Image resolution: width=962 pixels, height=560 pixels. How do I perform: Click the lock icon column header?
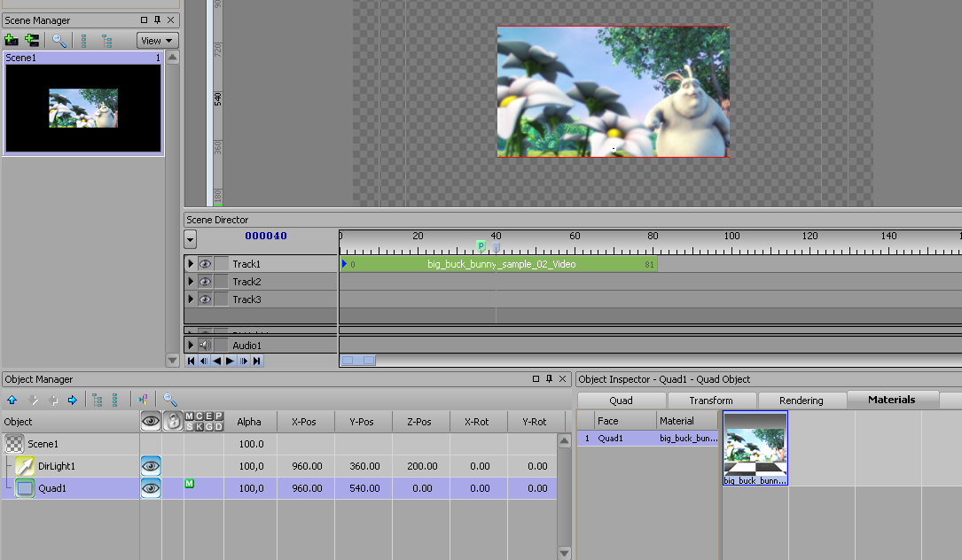coord(173,422)
